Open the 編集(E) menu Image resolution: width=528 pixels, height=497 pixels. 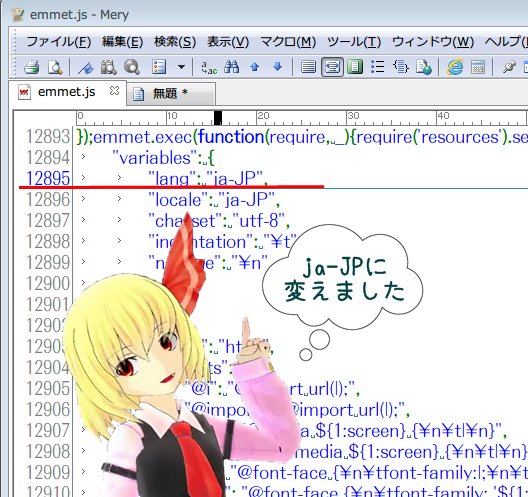(123, 42)
